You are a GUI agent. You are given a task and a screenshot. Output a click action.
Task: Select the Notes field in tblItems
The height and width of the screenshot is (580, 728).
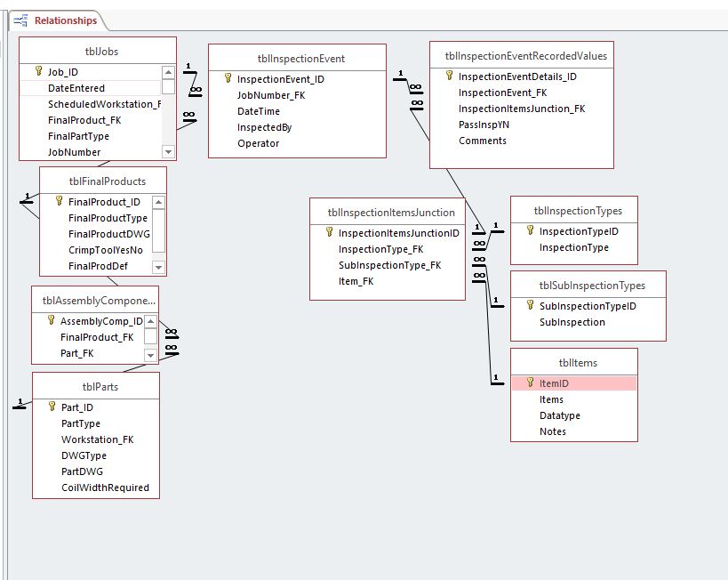click(553, 431)
